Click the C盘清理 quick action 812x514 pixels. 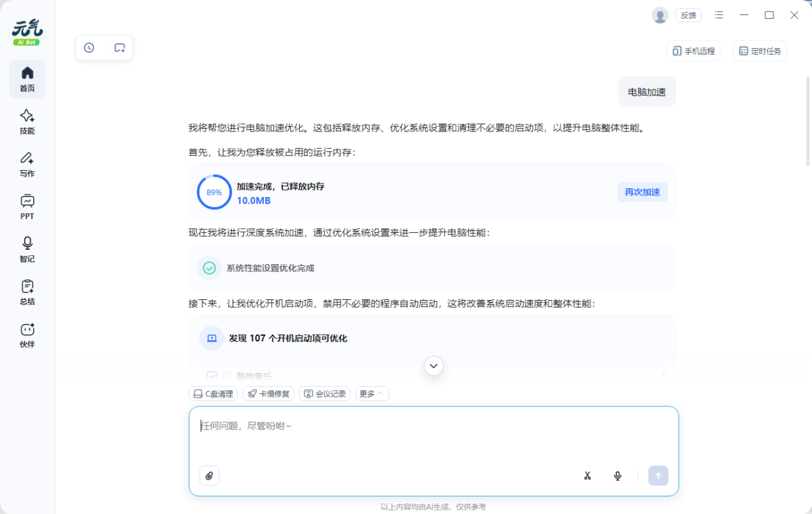213,393
